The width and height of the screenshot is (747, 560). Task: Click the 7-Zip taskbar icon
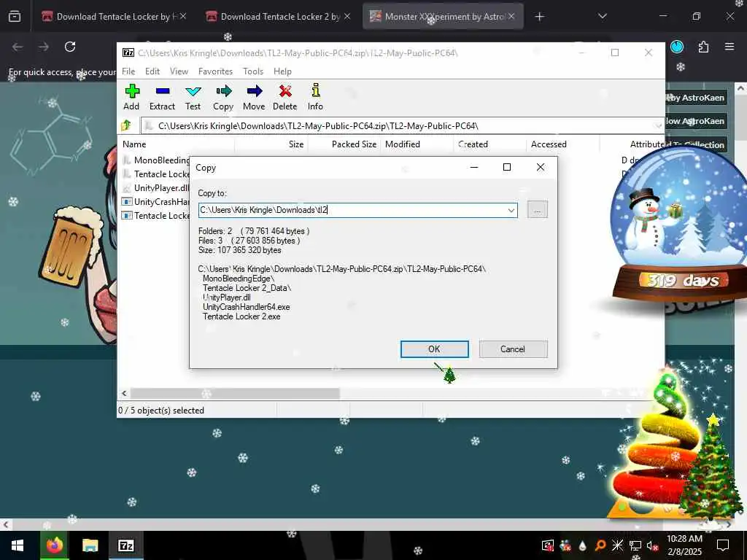pyautogui.click(x=126, y=545)
